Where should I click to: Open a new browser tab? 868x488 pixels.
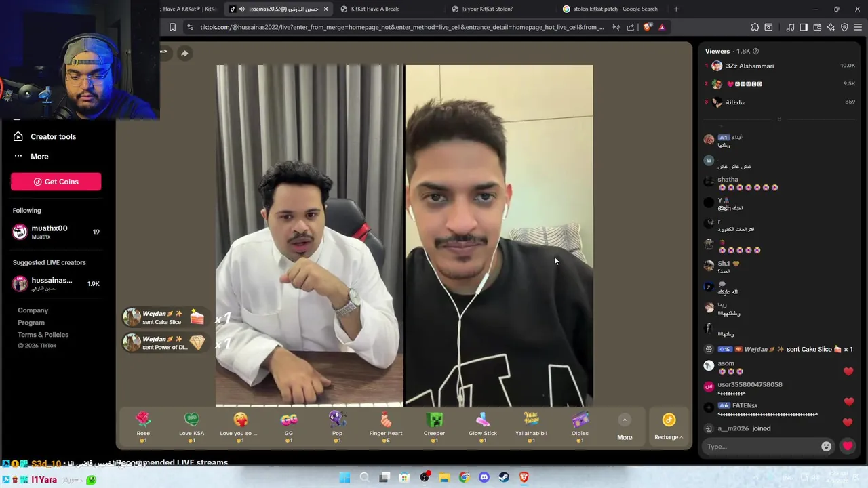pyautogui.click(x=676, y=9)
